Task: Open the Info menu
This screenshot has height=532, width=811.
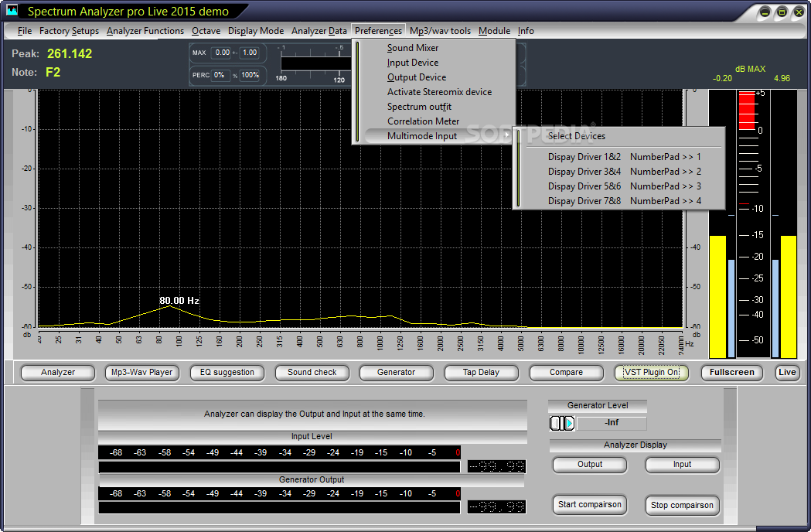Action: (526, 31)
